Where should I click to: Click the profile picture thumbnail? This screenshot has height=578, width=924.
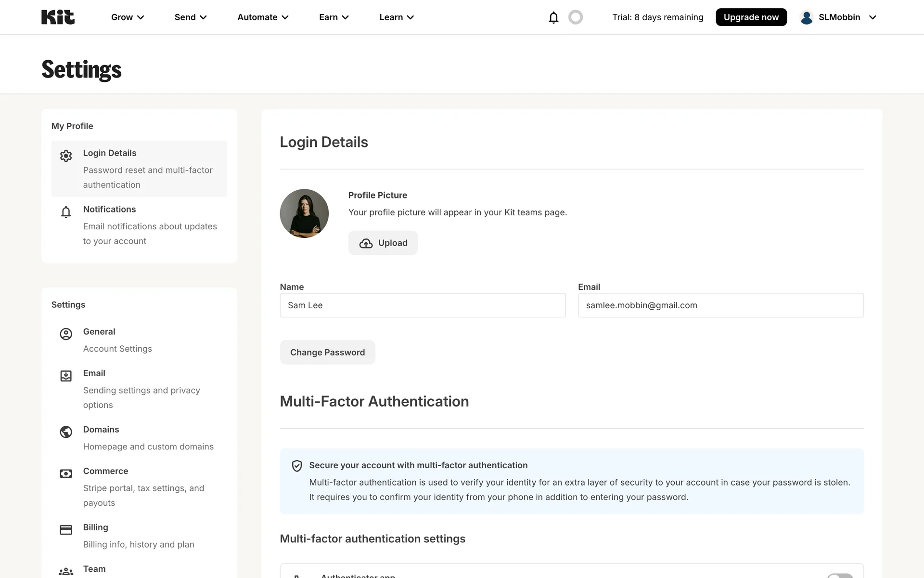(x=304, y=213)
